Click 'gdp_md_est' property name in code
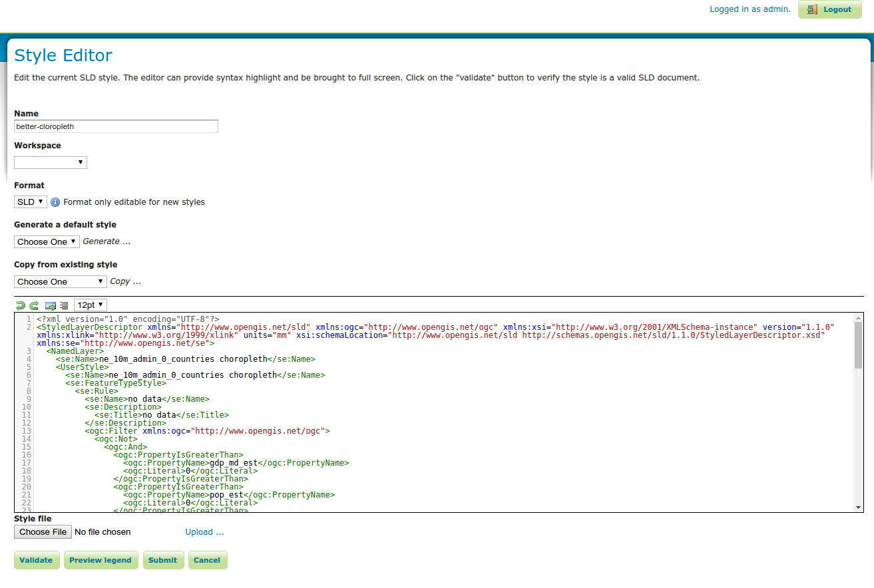This screenshot has height=588, width=874. (x=234, y=463)
